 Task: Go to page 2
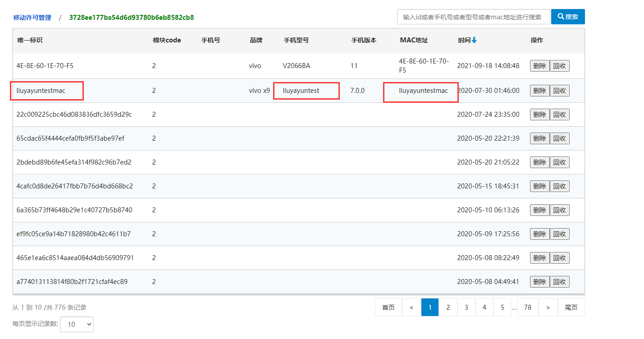(x=448, y=307)
